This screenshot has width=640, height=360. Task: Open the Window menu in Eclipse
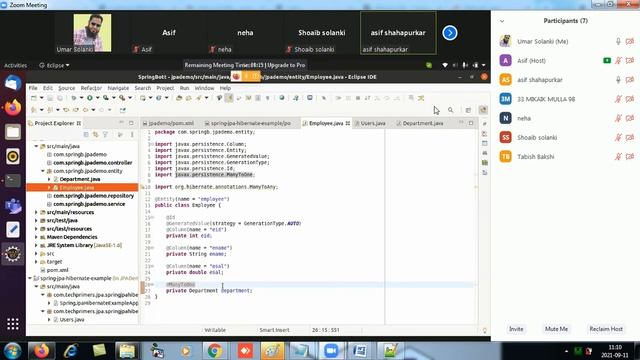tap(204, 88)
